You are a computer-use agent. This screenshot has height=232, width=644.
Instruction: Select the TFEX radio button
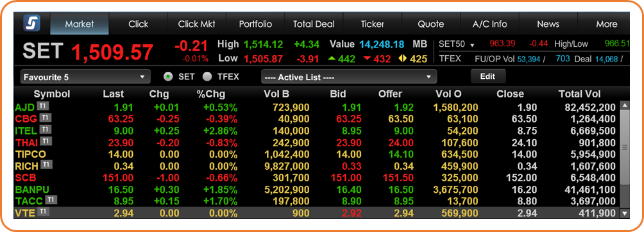[207, 77]
